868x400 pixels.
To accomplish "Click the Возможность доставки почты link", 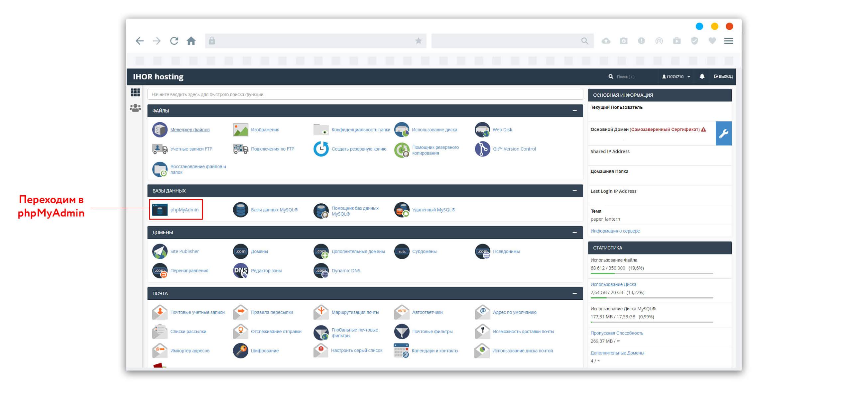I will click(x=523, y=332).
